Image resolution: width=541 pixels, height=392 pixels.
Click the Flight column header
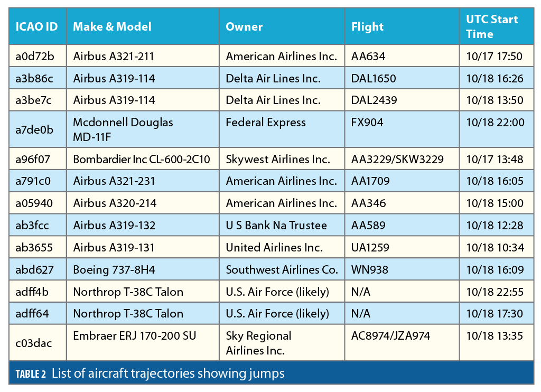pyautogui.click(x=368, y=26)
